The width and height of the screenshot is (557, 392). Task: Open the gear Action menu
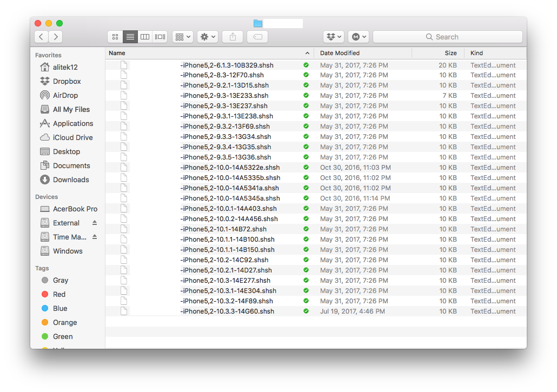[x=208, y=37]
